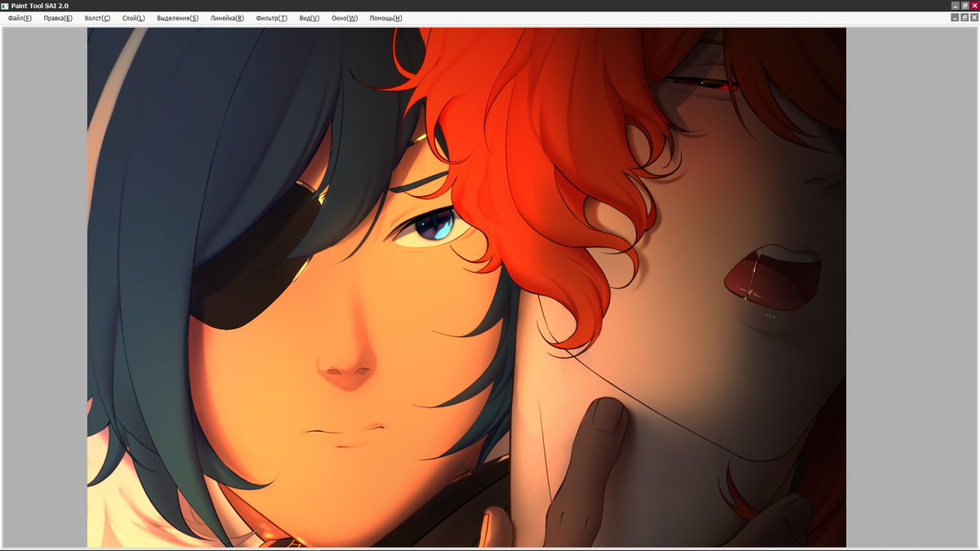Open the Помощь menu

point(386,18)
